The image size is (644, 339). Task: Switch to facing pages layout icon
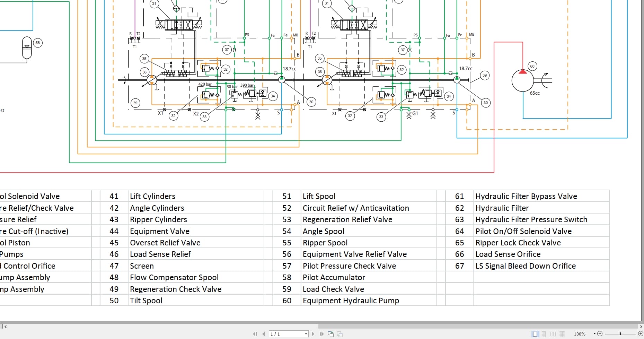[x=553, y=334]
